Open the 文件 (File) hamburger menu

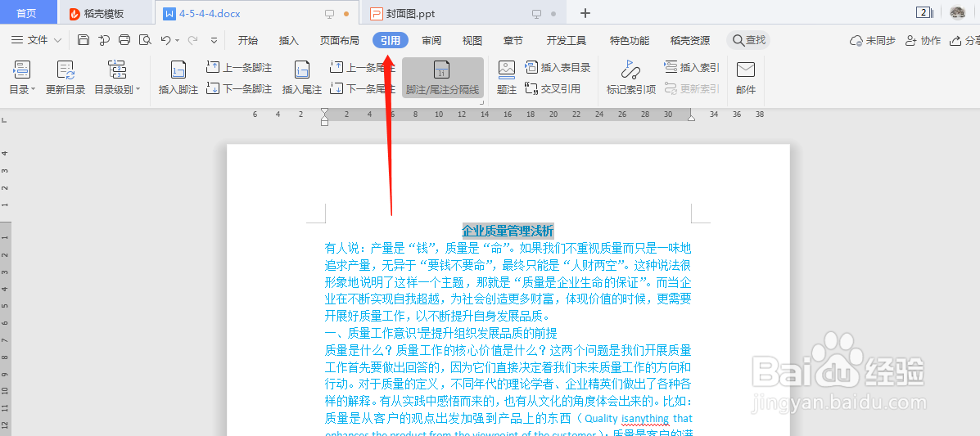30,40
